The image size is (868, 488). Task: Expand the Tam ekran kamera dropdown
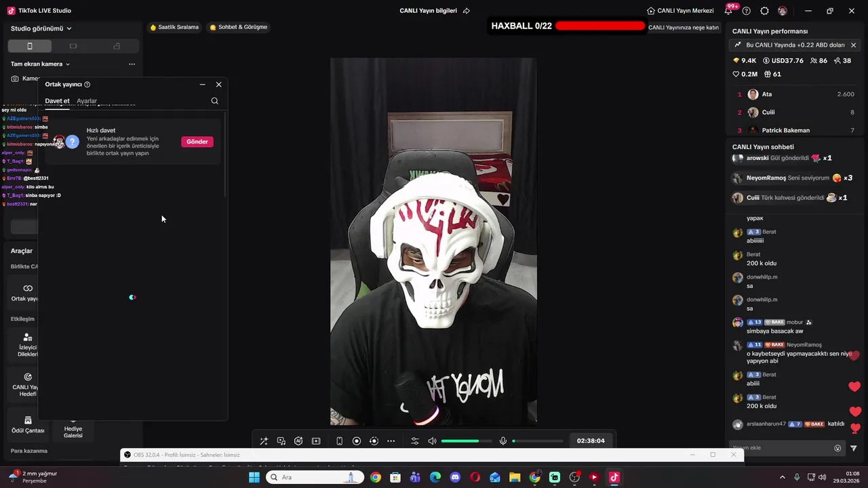click(x=41, y=64)
